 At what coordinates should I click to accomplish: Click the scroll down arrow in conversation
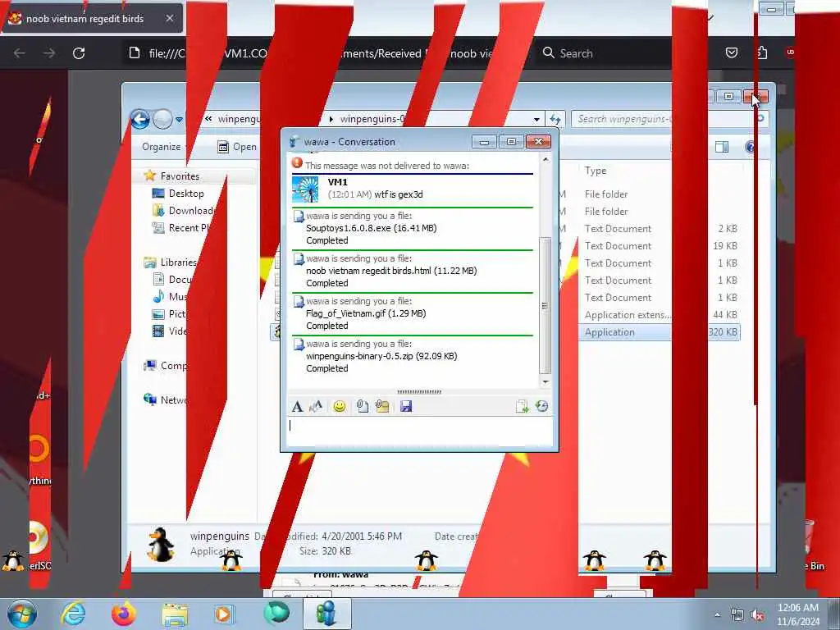coord(546,382)
